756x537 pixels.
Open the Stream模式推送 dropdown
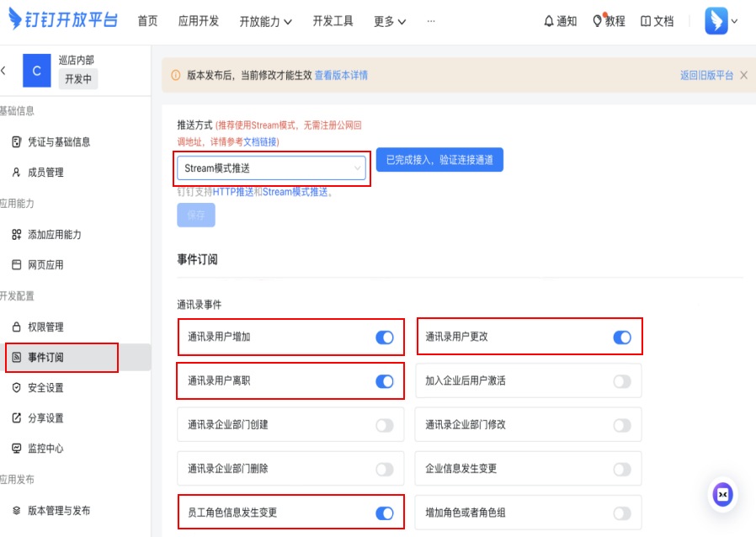pos(272,168)
